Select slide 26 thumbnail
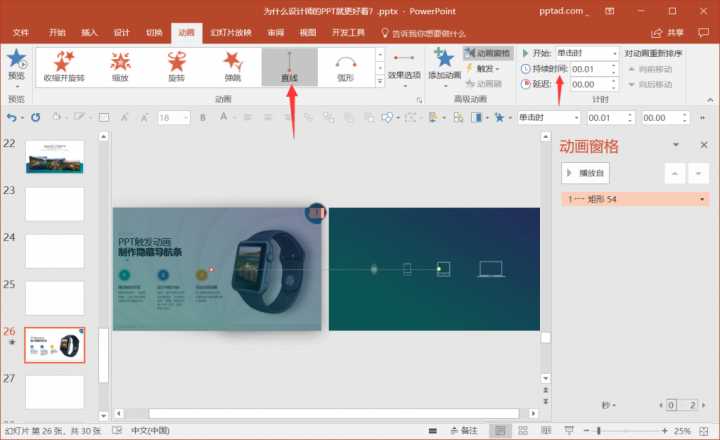 [55, 345]
